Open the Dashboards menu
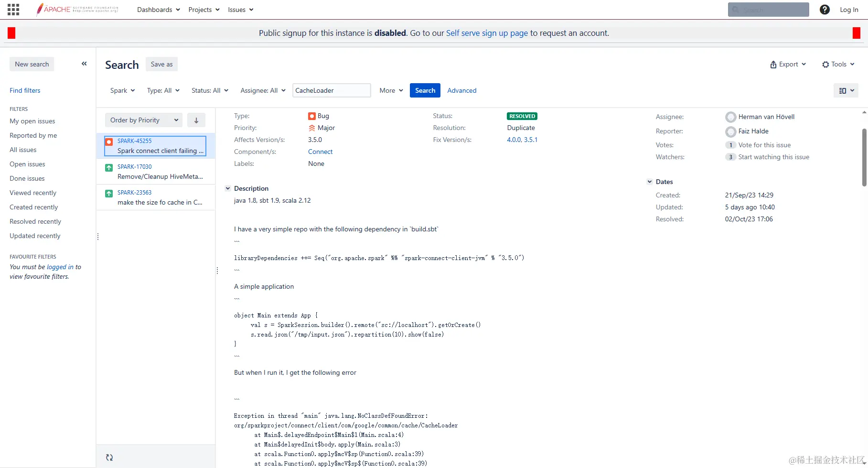The height and width of the screenshot is (468, 868). click(159, 10)
